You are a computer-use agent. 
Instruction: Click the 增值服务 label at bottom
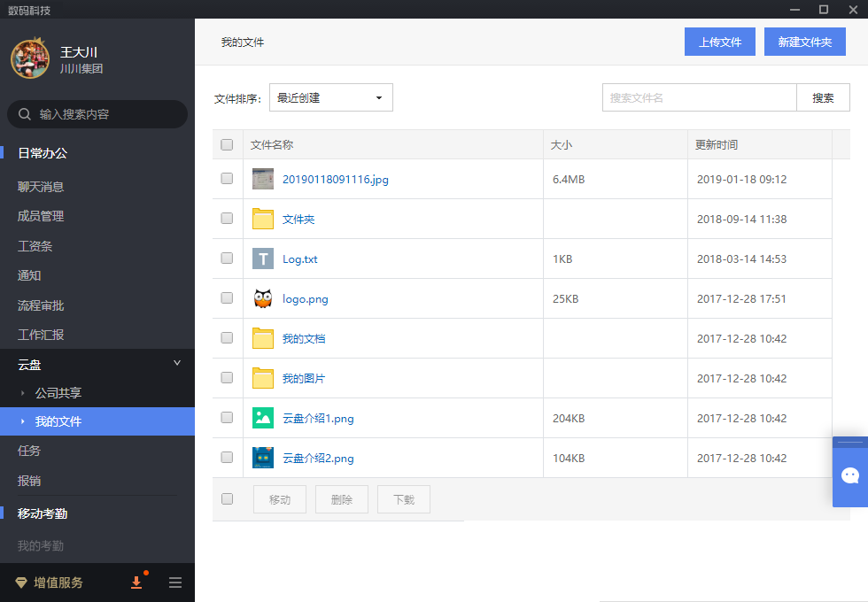(58, 583)
